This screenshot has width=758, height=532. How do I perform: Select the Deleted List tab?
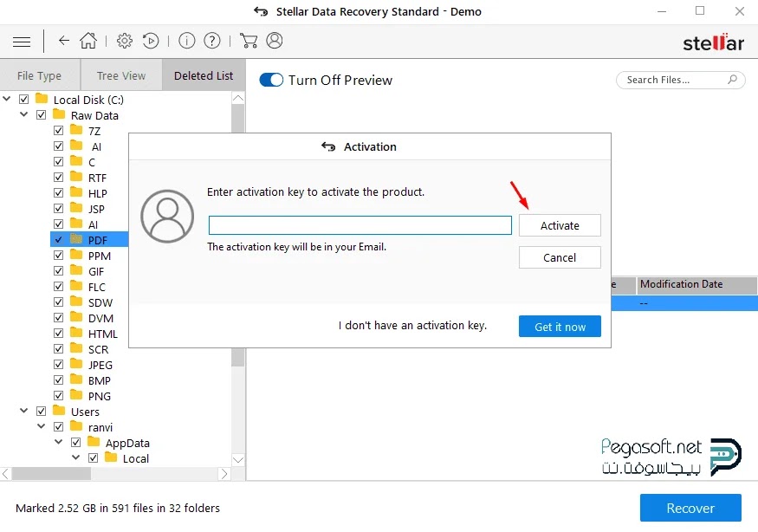[x=204, y=75]
